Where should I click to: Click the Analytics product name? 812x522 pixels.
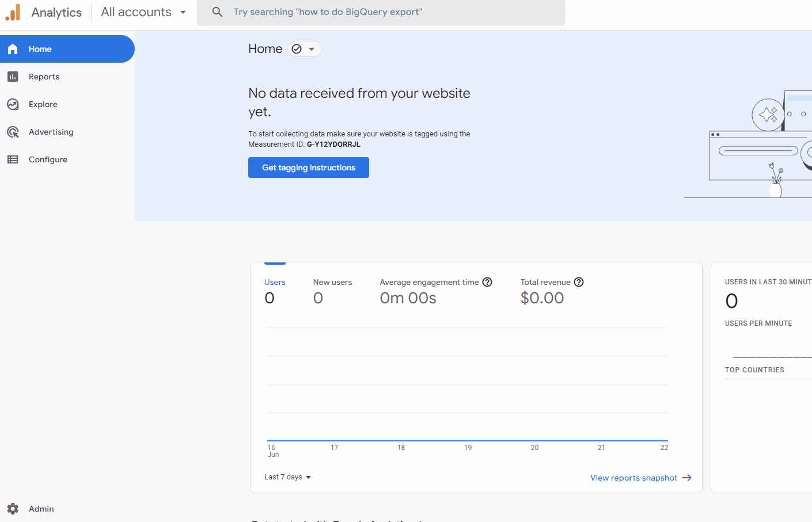(56, 12)
